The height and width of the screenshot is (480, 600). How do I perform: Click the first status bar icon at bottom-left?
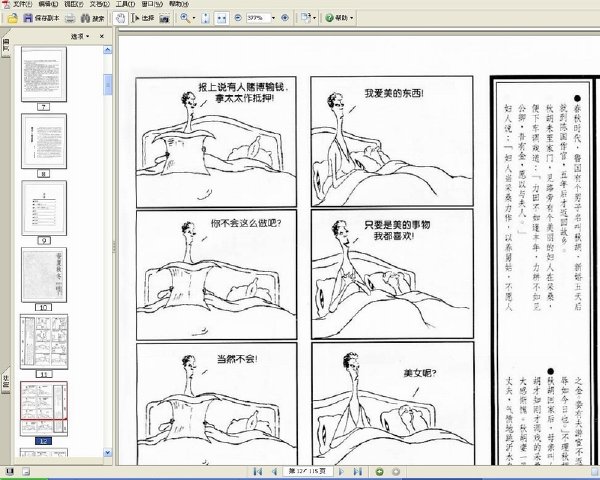click(10, 472)
